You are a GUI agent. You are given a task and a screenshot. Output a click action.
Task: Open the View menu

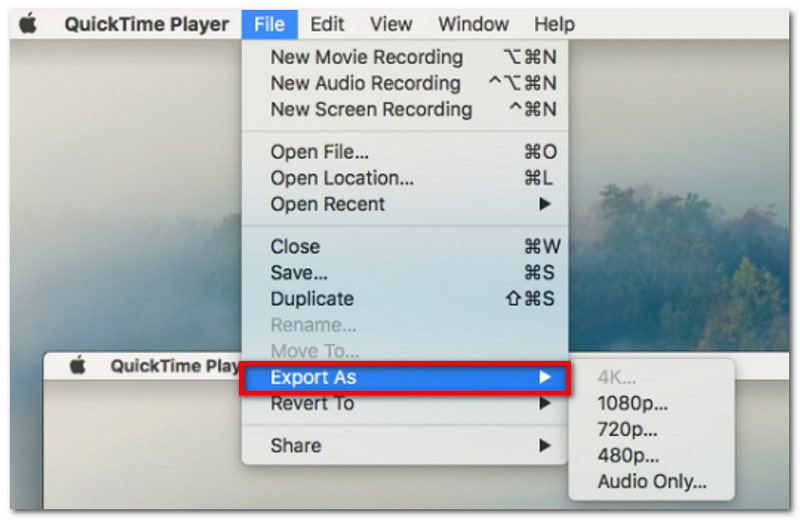pyautogui.click(x=391, y=24)
